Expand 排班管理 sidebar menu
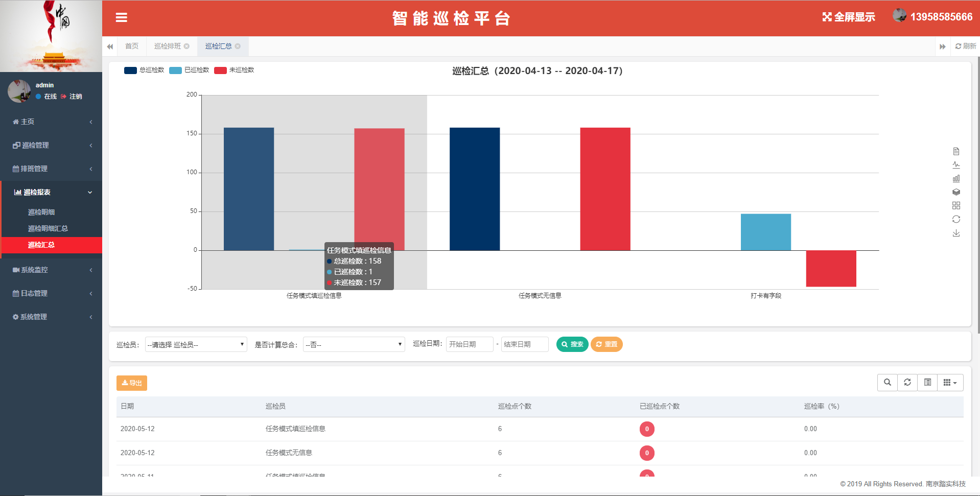Screen dimensions: 980x496 tap(51, 169)
